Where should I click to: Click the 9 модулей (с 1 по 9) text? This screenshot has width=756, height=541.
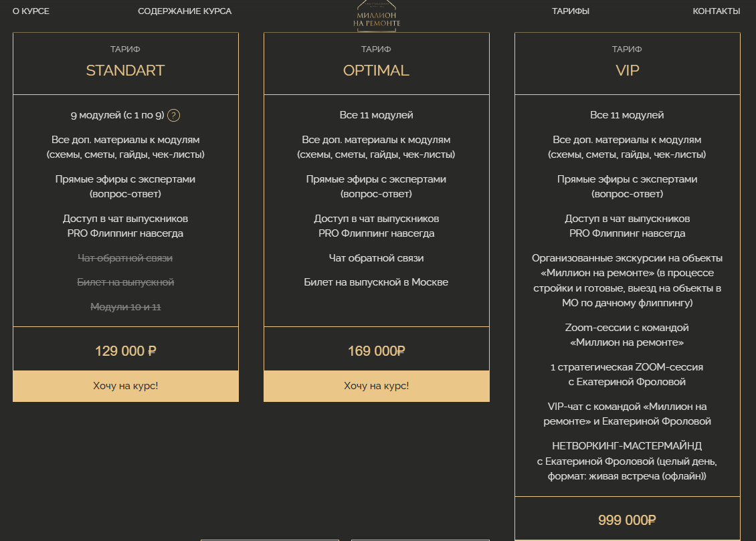pyautogui.click(x=117, y=115)
